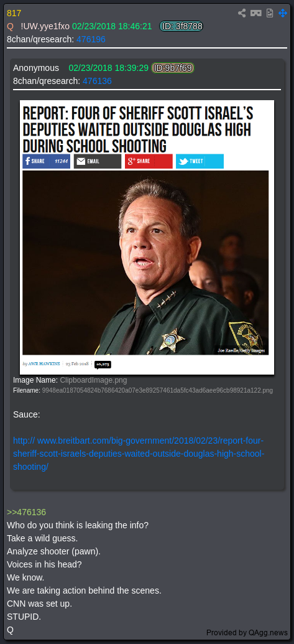Click the share icon on post 817
Image resolution: width=294 pixels, height=644 pixels.
point(242,13)
